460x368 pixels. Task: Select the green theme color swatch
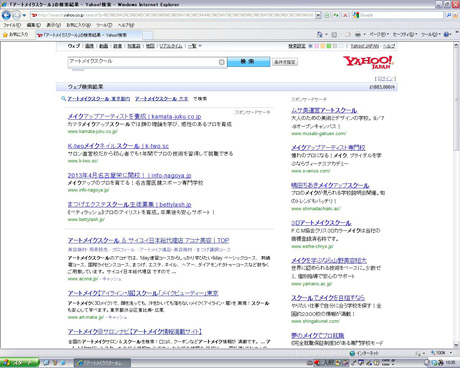[x=329, y=46]
